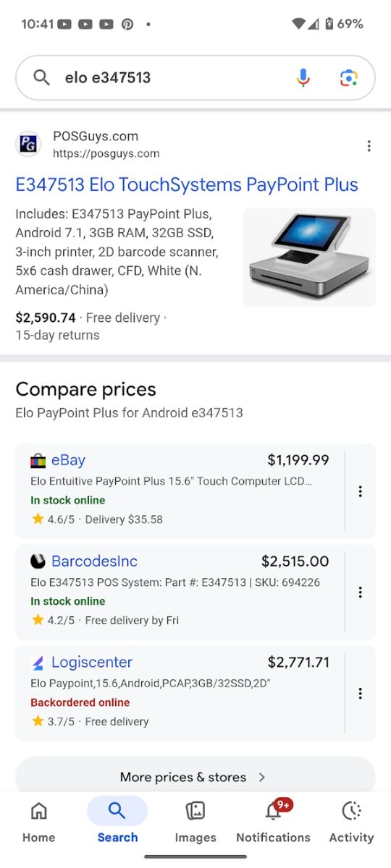Open the eBay store price listing
Screen dimensions: 391x868
[180, 491]
